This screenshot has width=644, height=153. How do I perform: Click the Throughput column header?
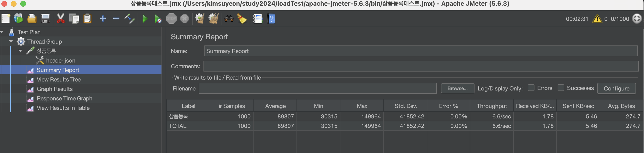coord(492,106)
